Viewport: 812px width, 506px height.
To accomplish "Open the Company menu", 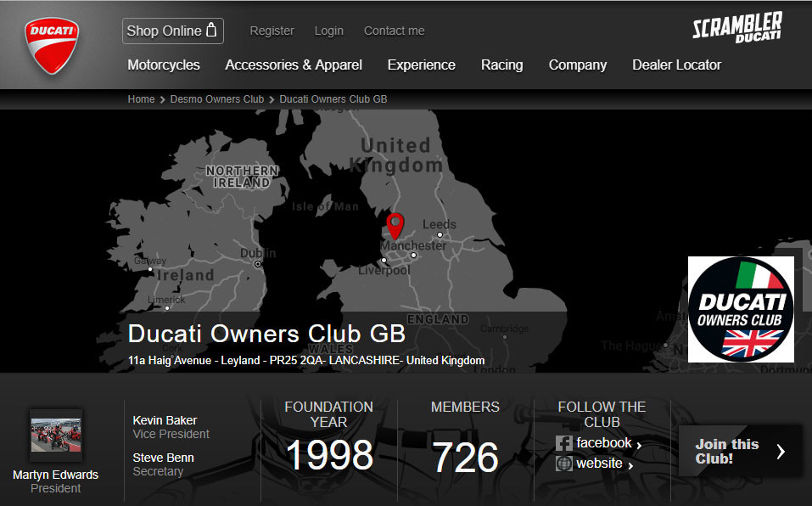I will (578, 65).
